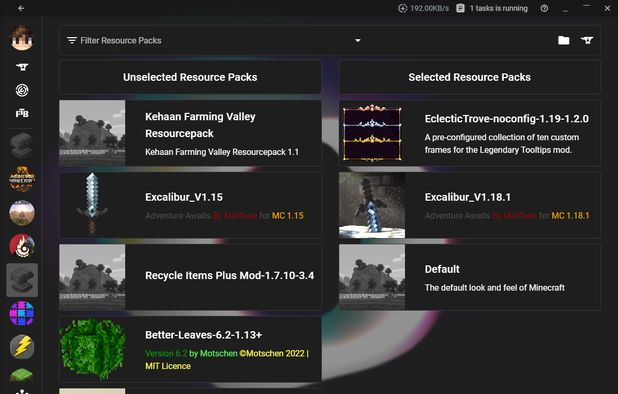Select the CurseForge anvil sidebar icon

(22, 67)
